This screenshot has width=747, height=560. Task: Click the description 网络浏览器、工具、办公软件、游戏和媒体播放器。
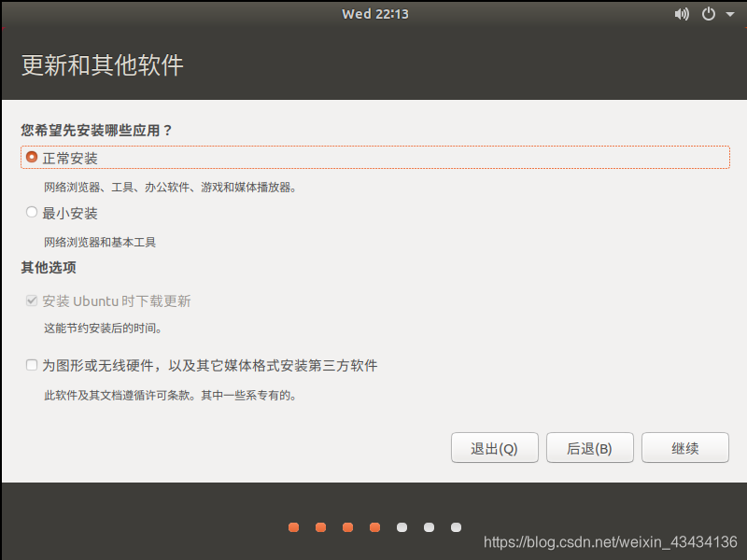[x=171, y=188]
